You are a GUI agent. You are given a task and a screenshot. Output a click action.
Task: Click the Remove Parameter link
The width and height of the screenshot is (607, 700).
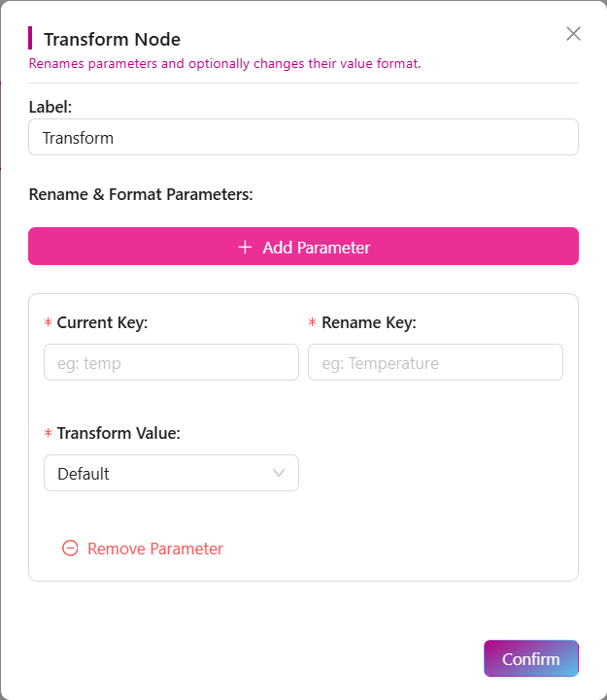pyautogui.click(x=155, y=549)
